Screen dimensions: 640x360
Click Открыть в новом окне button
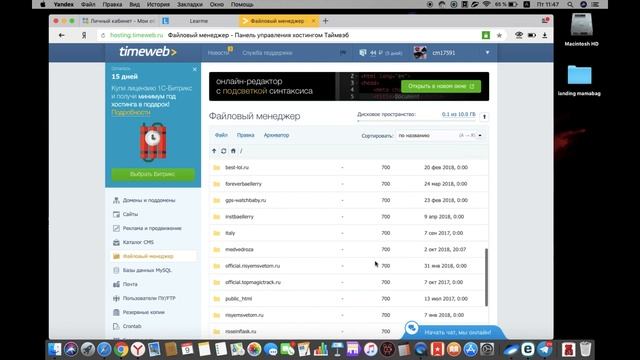(x=441, y=86)
